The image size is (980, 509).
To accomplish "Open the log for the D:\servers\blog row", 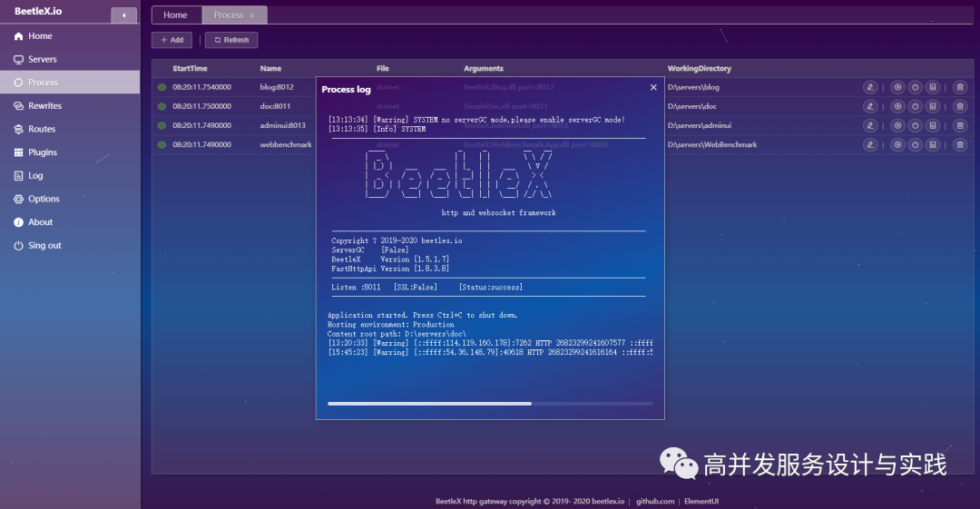I will 933,87.
